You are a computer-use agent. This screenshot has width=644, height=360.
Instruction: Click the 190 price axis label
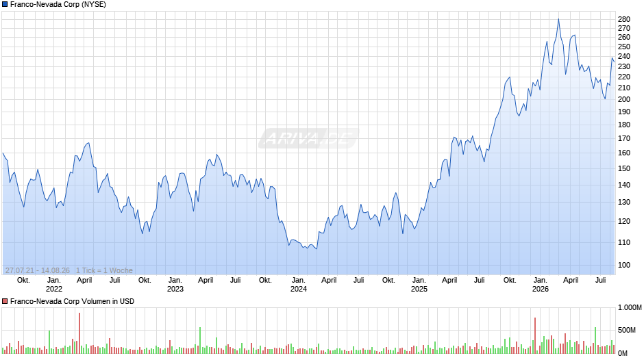[624, 112]
